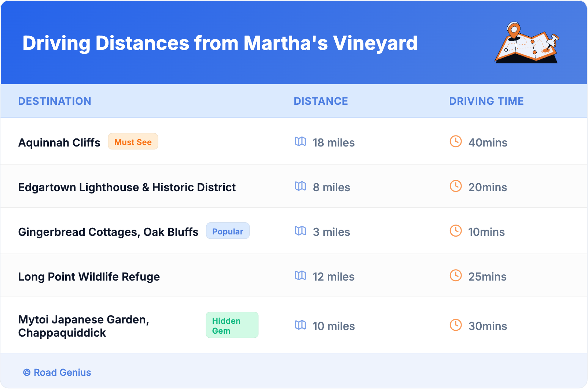Image resolution: width=588 pixels, height=389 pixels.
Task: Click the Distance column header
Action: [x=321, y=101]
